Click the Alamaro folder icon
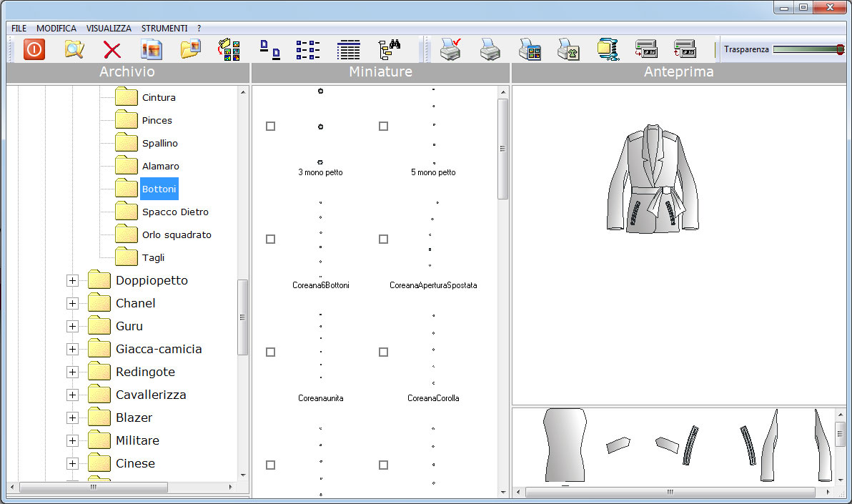 126,165
